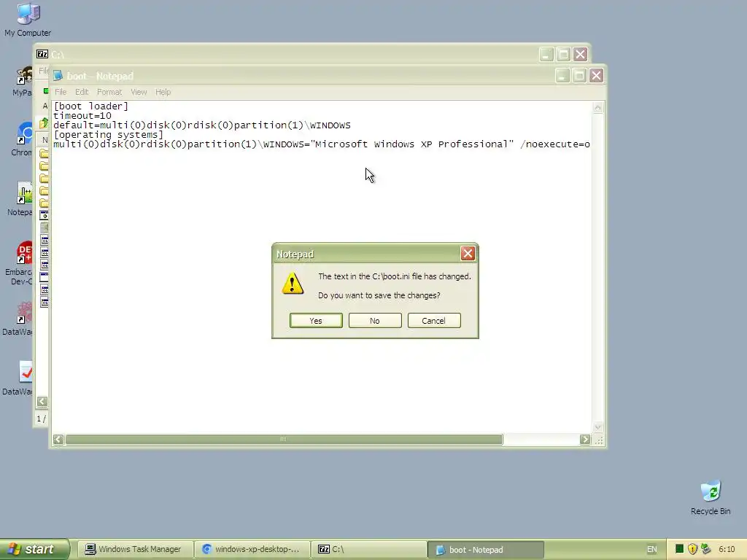This screenshot has height=560, width=747.
Task: Click boot - Notepad taskbar button
Action: tap(485, 550)
